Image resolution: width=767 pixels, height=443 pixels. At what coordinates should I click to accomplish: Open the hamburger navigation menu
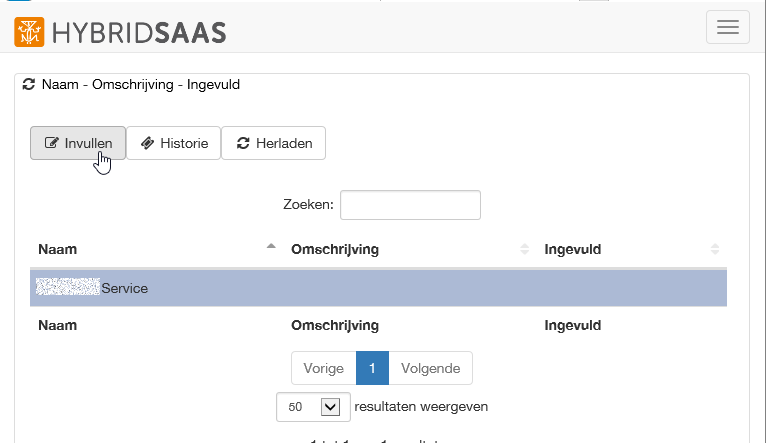727,28
